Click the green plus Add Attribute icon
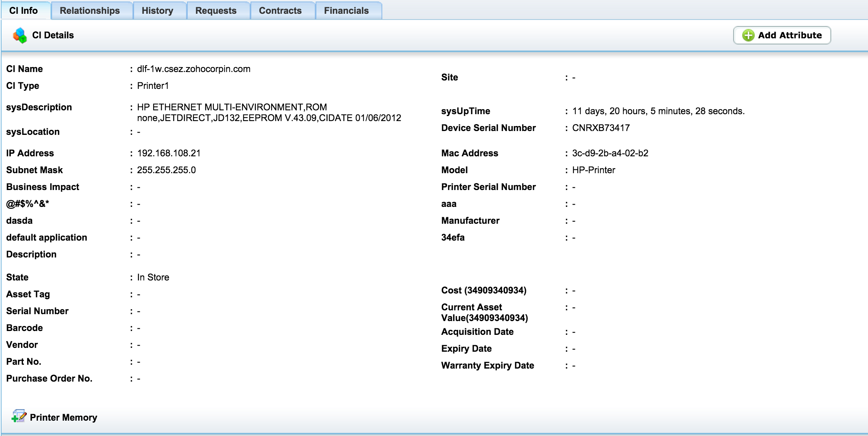Screen dimensions: 868x436 pos(748,35)
